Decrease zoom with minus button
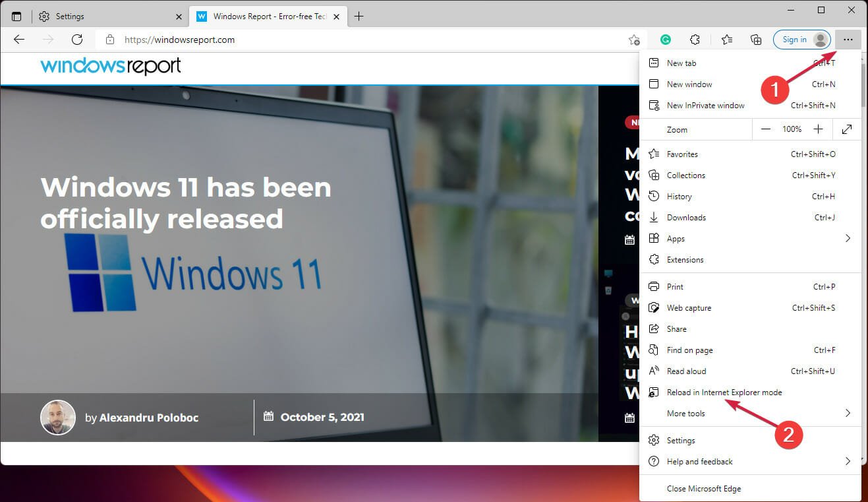The height and width of the screenshot is (502, 868). pyautogui.click(x=766, y=129)
